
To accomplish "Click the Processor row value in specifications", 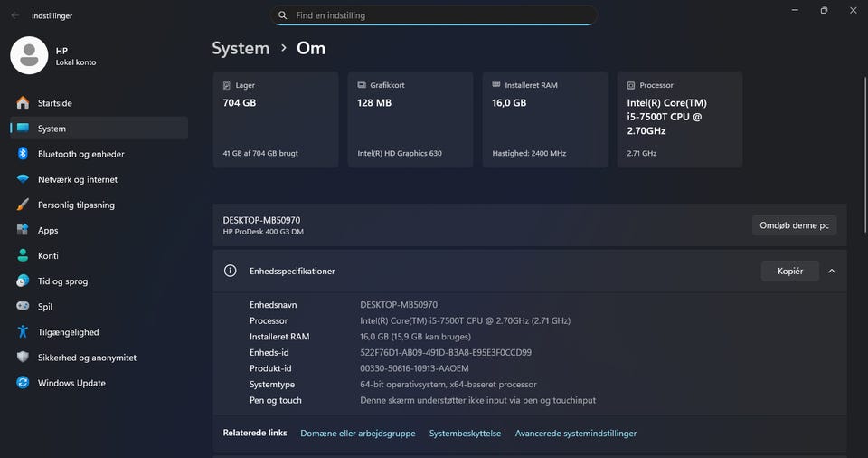I will 465,320.
